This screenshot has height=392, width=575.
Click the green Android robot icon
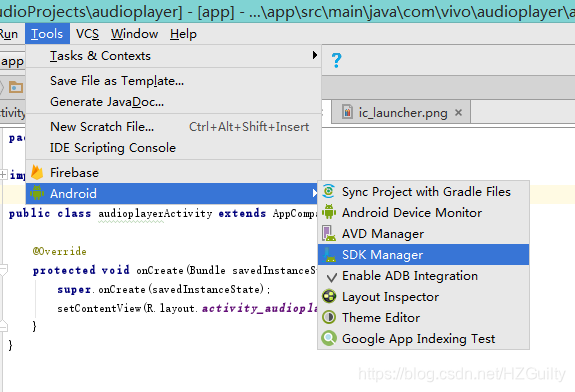[x=37, y=193]
